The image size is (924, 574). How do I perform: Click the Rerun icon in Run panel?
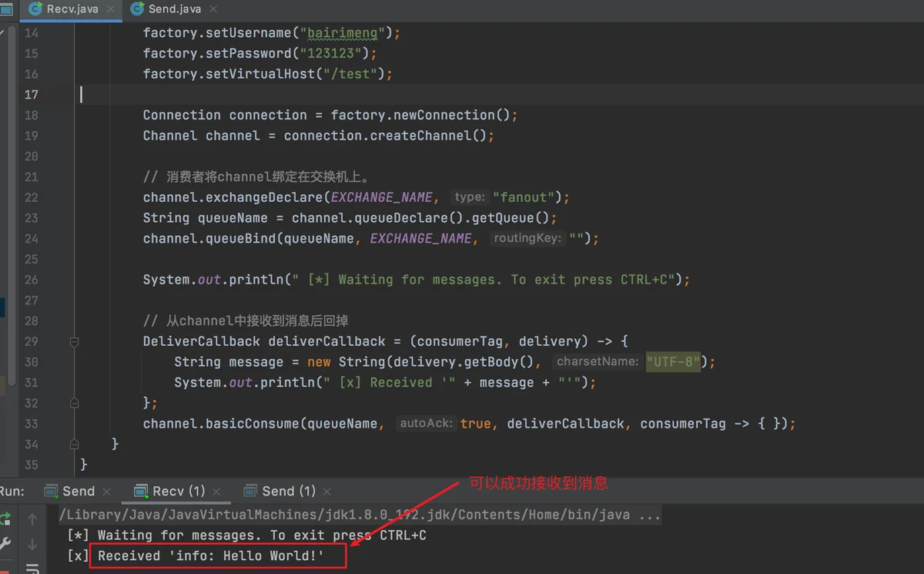click(5, 519)
